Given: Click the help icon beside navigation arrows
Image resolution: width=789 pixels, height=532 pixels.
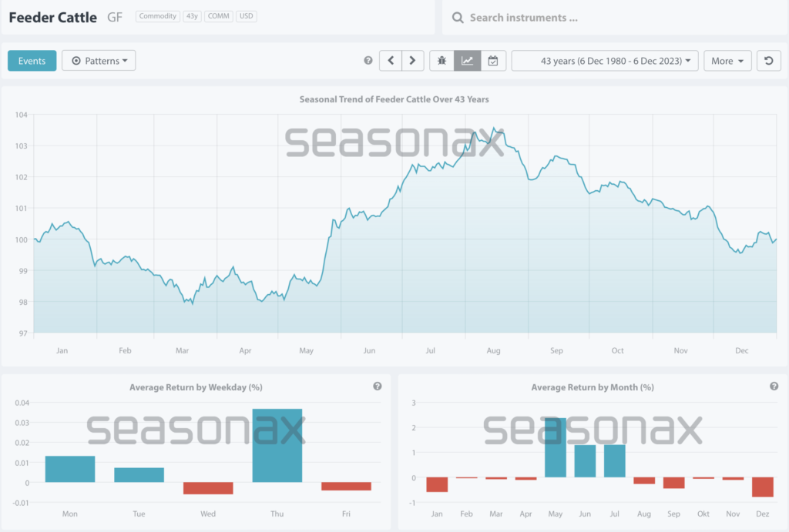Looking at the screenshot, I should (368, 61).
